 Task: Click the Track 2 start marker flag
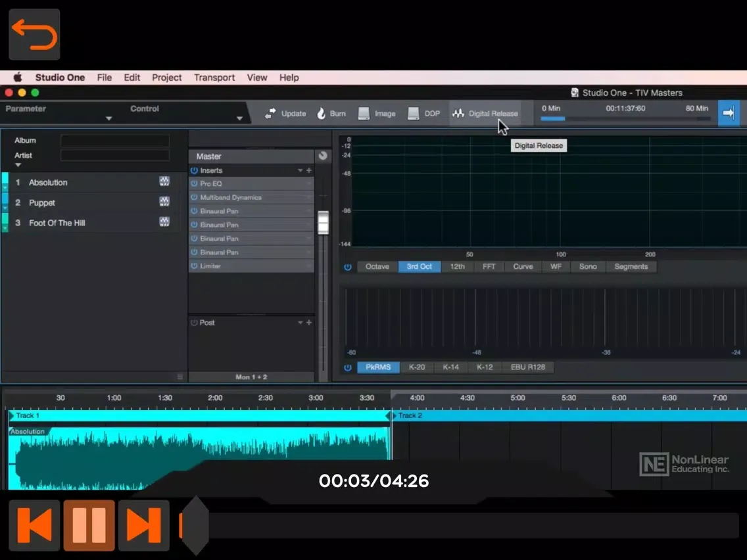[394, 415]
